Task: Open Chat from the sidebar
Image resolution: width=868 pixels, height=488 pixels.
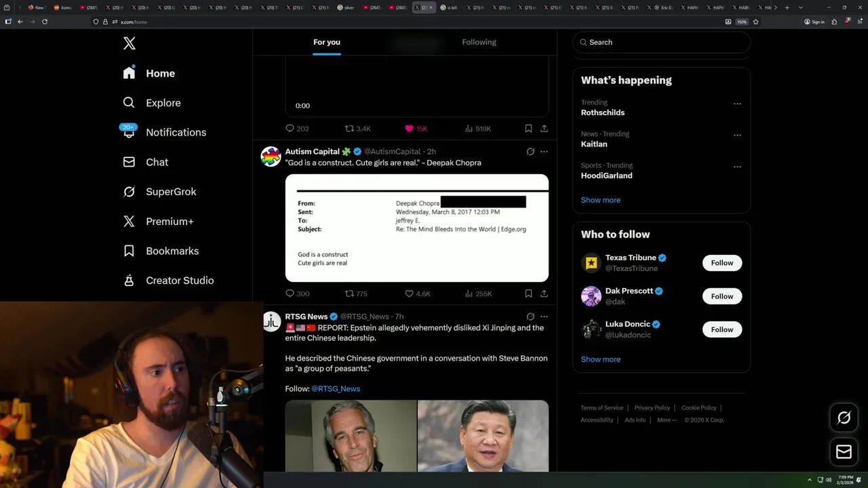Action: point(146,162)
